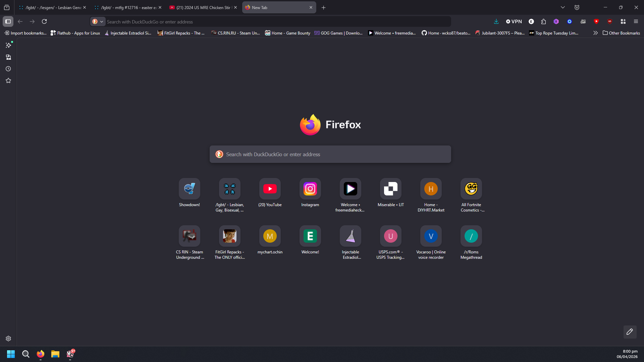Click the Instagram shortcut tile

(310, 189)
